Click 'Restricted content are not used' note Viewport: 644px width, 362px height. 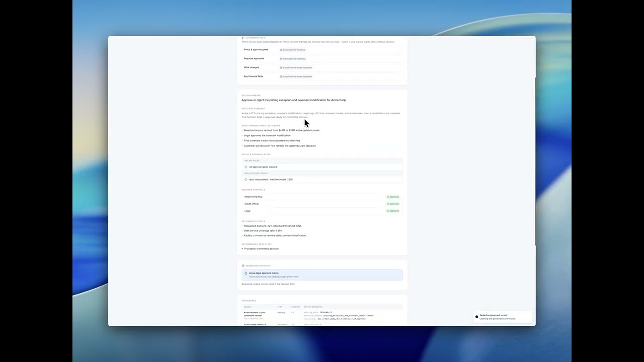point(268,284)
